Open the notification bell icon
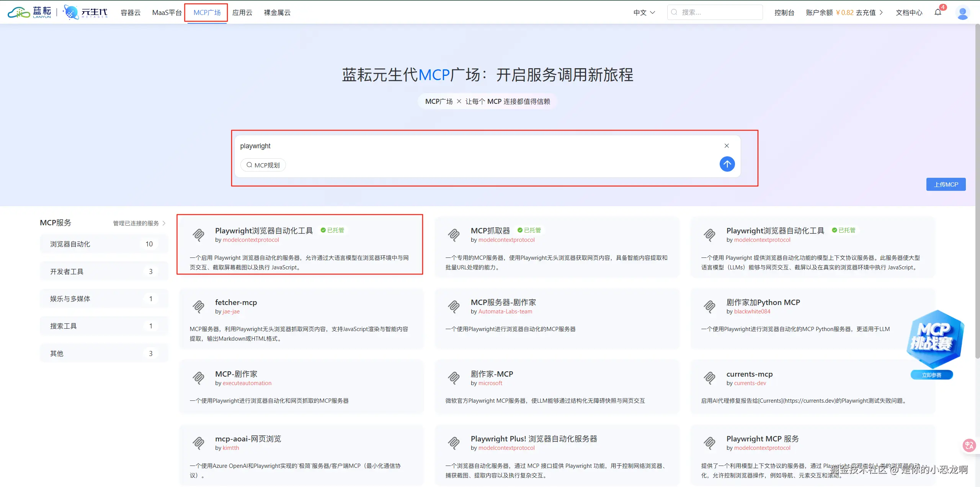This screenshot has height=487, width=980. click(x=938, y=12)
